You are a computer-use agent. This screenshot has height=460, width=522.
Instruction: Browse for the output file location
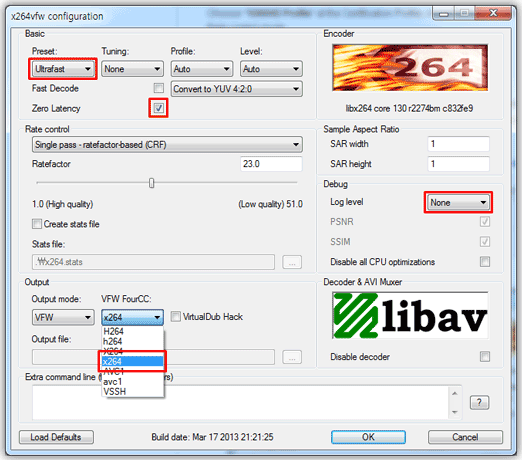292,357
